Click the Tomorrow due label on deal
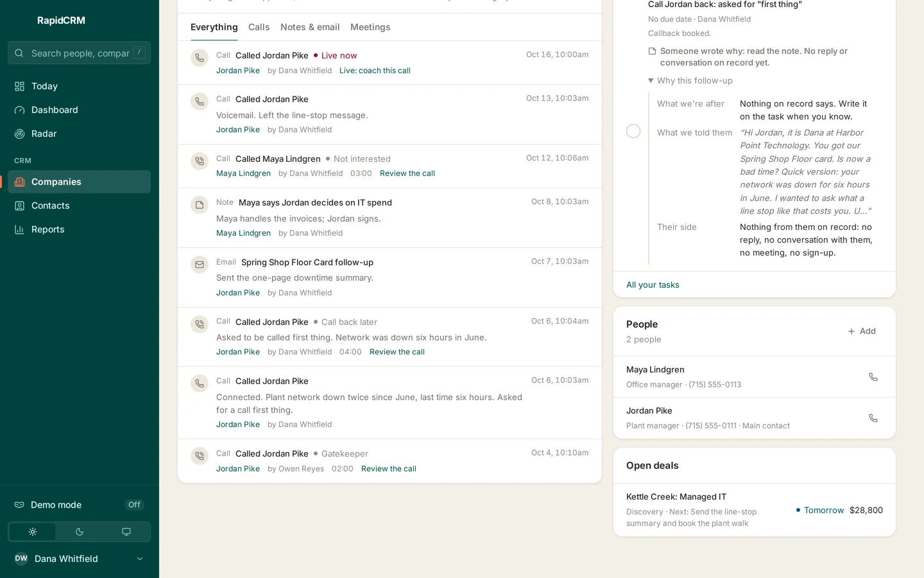This screenshot has width=924, height=578. [820, 511]
